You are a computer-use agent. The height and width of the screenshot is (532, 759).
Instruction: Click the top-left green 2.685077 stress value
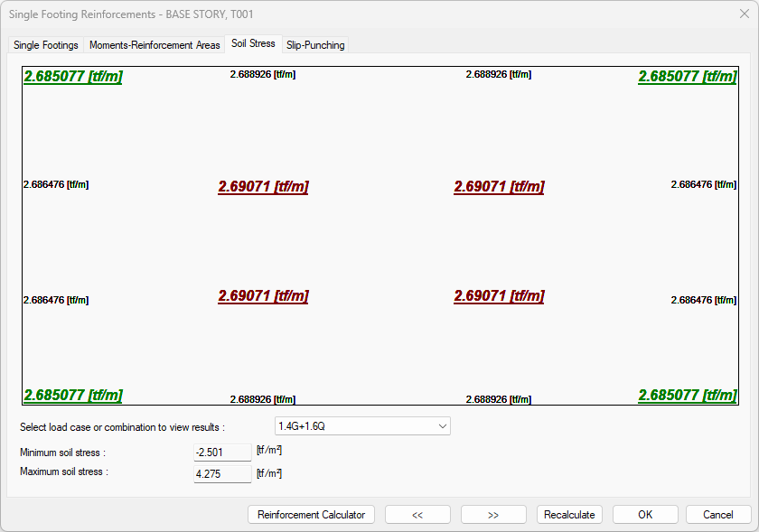click(73, 77)
